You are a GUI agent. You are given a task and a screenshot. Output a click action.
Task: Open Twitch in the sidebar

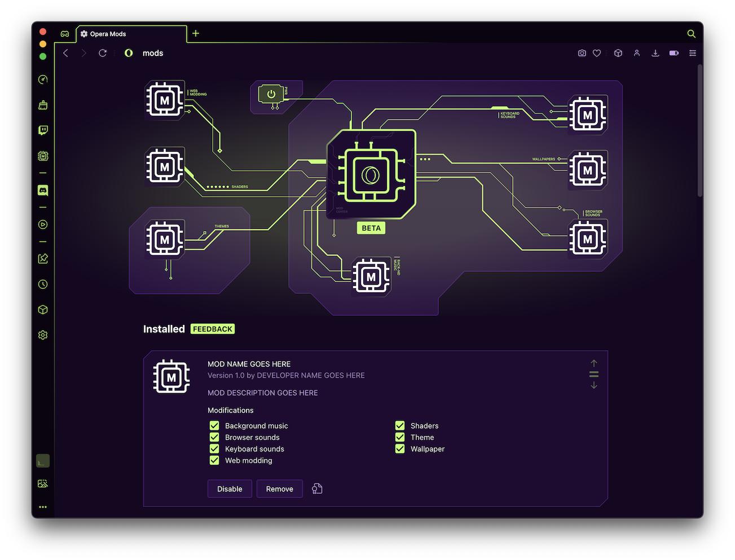pyautogui.click(x=43, y=130)
